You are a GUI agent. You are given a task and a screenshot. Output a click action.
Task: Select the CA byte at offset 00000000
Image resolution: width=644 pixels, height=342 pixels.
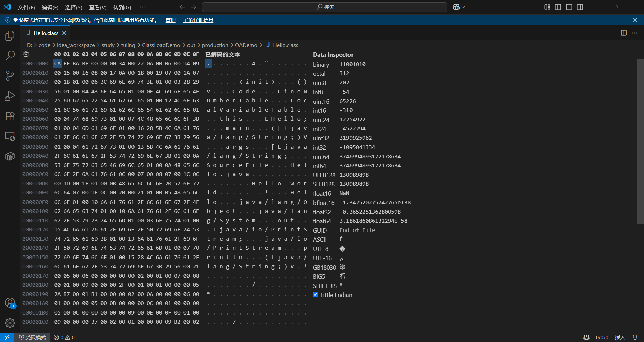58,64
